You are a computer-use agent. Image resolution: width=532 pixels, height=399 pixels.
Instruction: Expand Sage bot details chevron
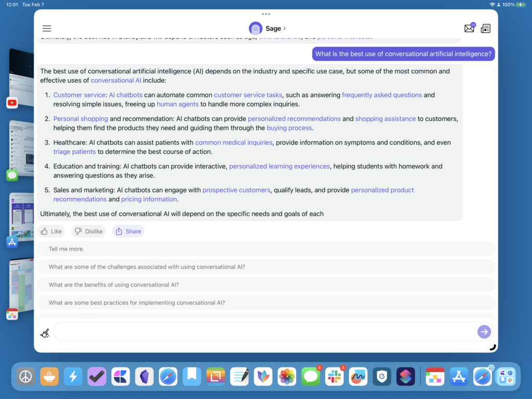pos(284,29)
